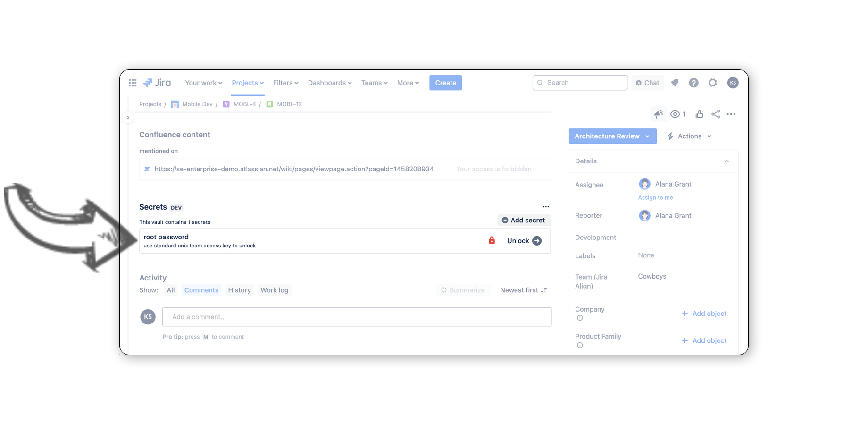Click the Add a comment field
Viewport: 868px width, 425px height.
357,317
